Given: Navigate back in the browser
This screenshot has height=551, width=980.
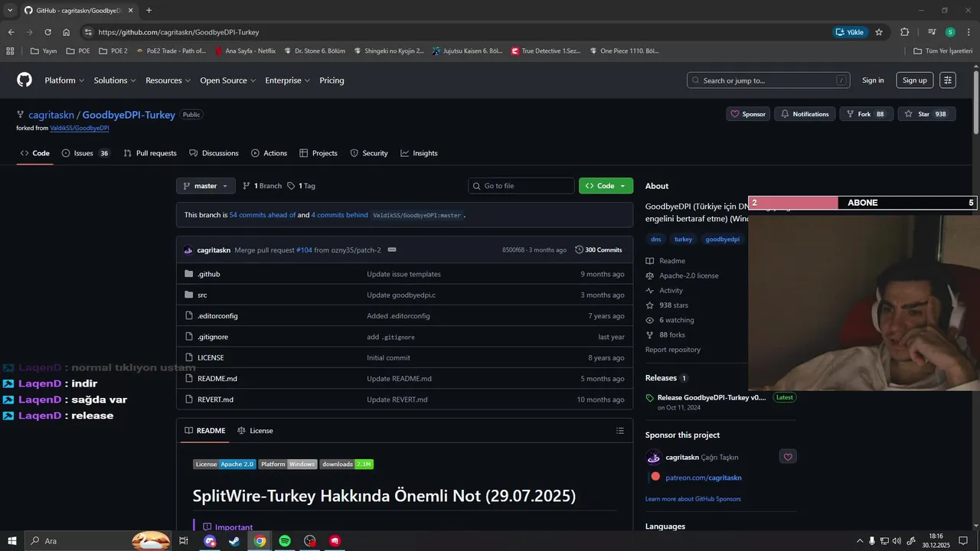Looking at the screenshot, I should click(x=11, y=32).
